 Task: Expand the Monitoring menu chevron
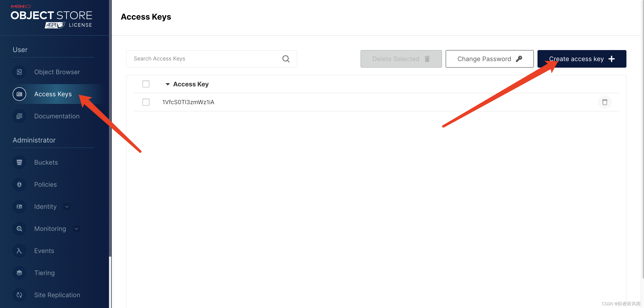point(76,229)
